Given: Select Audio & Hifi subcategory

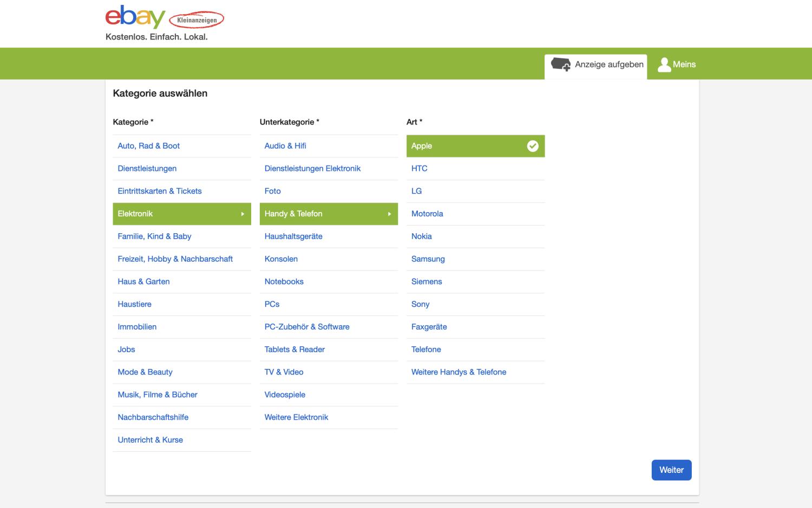Looking at the screenshot, I should 329,146.
